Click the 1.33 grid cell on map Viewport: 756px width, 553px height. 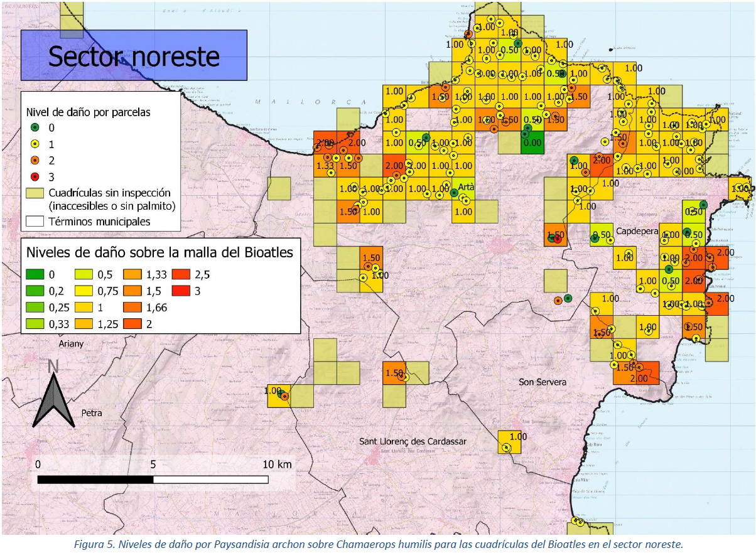325,166
